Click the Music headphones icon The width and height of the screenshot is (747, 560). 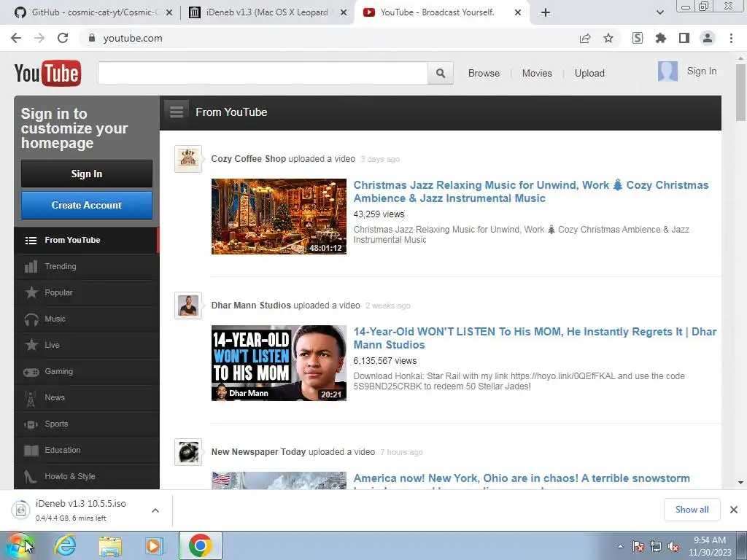(31, 319)
